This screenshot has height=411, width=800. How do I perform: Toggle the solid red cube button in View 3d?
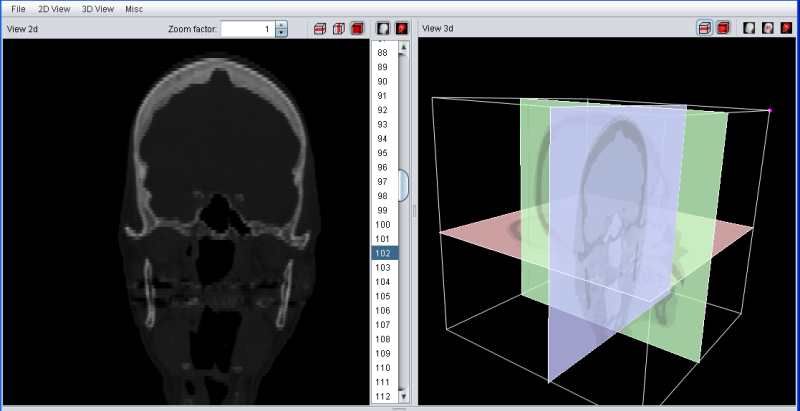click(x=722, y=28)
